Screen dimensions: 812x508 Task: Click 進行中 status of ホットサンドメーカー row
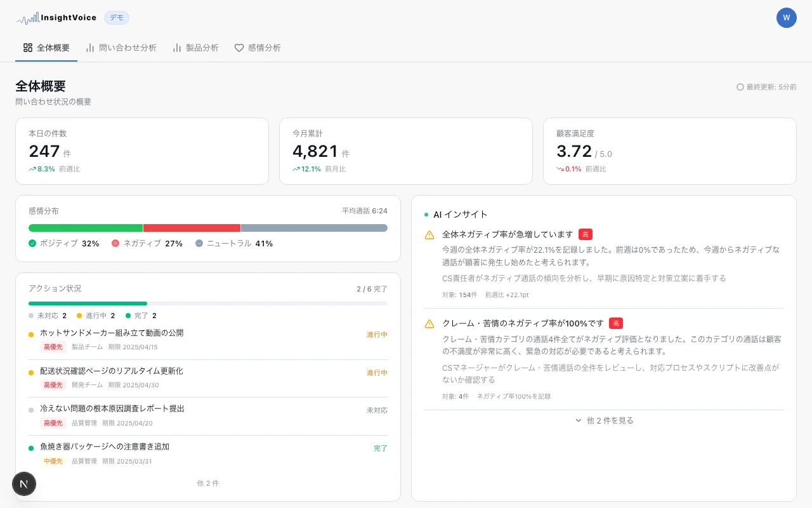coord(377,335)
